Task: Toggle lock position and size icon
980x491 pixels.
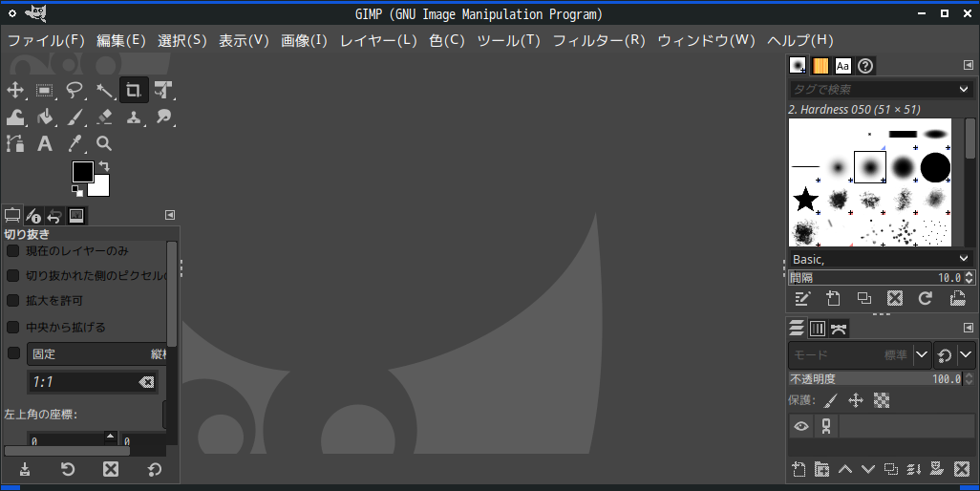Action: pos(856,400)
